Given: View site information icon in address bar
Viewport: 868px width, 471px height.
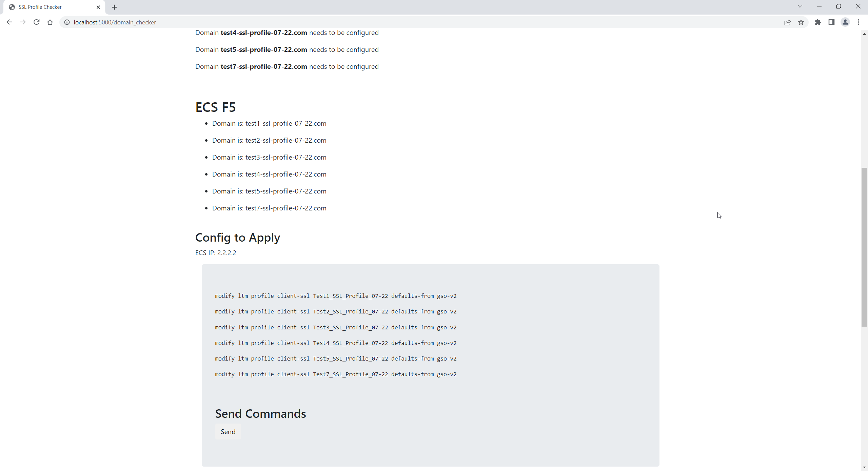Looking at the screenshot, I should coord(67,22).
